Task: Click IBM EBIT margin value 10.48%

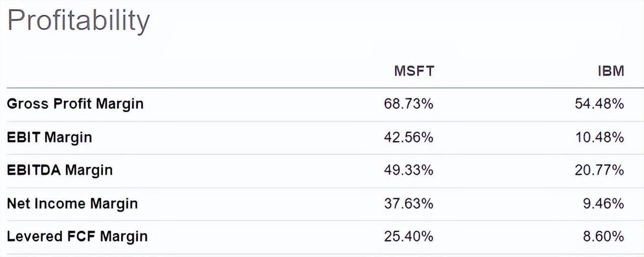Action: (599, 137)
